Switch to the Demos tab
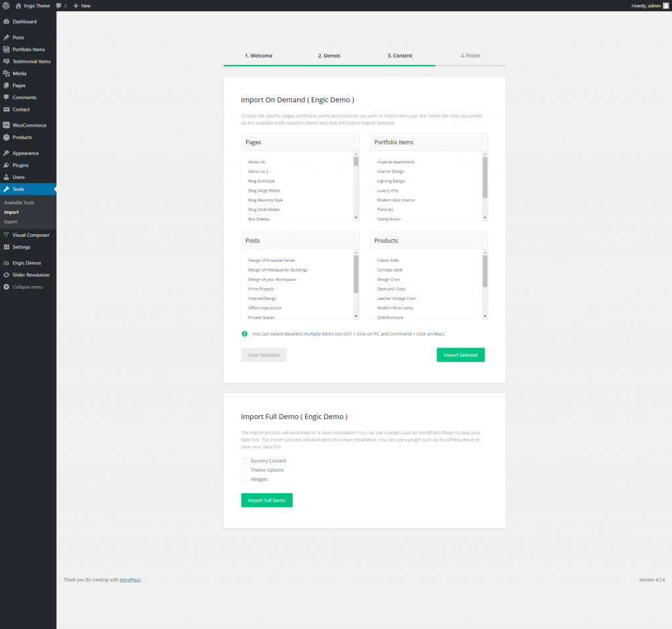Viewport: 672px width, 629px height. [x=329, y=56]
